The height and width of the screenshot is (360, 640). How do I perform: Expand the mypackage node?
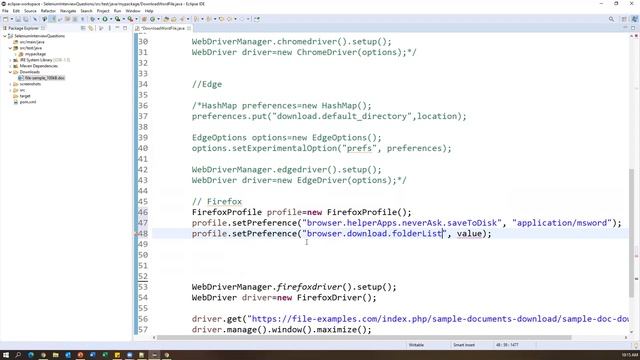tap(16, 54)
